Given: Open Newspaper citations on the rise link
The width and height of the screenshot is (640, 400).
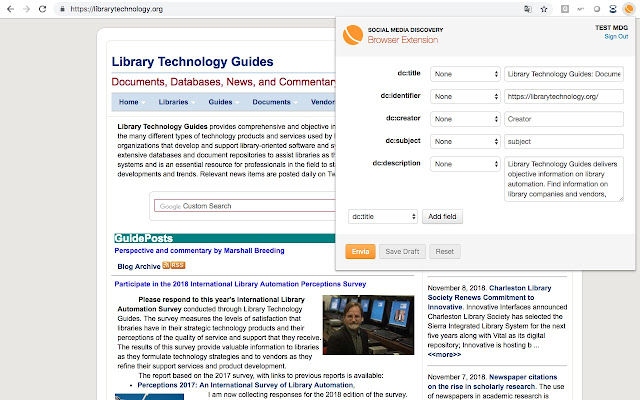Looking at the screenshot, I should click(x=492, y=382).
